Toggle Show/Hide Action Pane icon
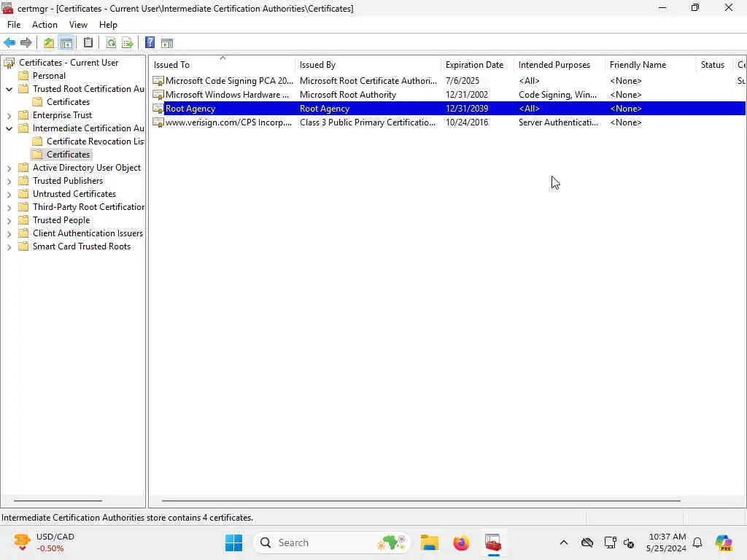 coord(167,43)
